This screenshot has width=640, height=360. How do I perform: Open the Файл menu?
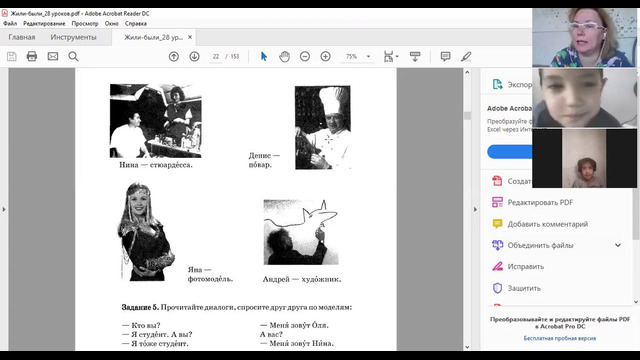tap(10, 24)
